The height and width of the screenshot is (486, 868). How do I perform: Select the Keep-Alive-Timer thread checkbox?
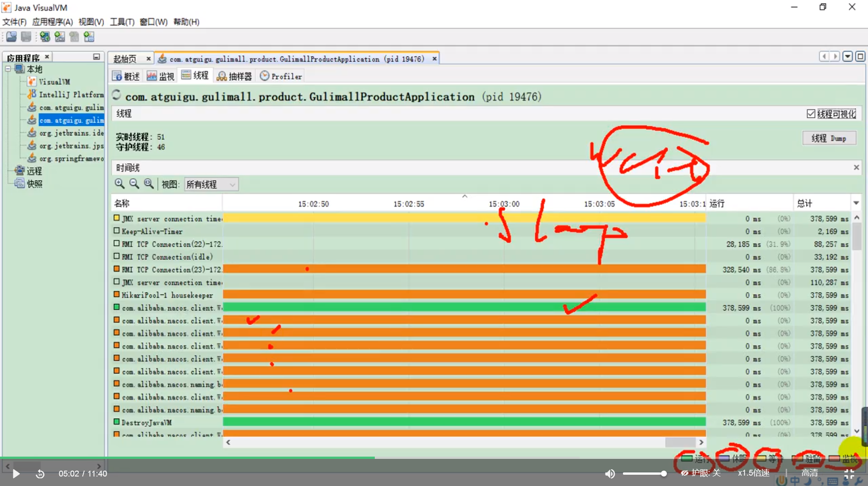click(x=117, y=231)
